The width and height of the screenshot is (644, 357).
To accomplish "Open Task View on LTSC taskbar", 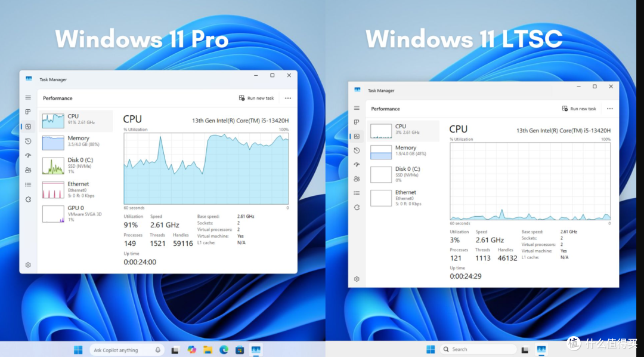I will [x=525, y=350].
